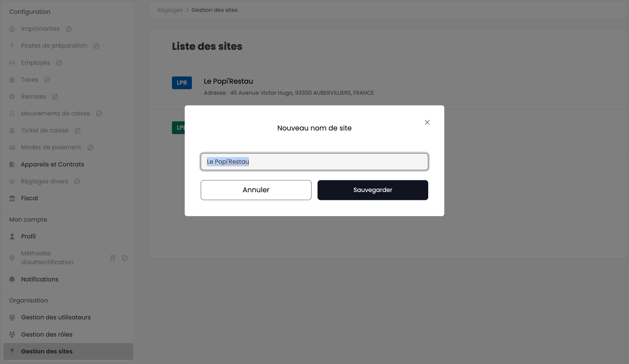The image size is (629, 364).
Task: Click the Employés people icon
Action: point(12,63)
